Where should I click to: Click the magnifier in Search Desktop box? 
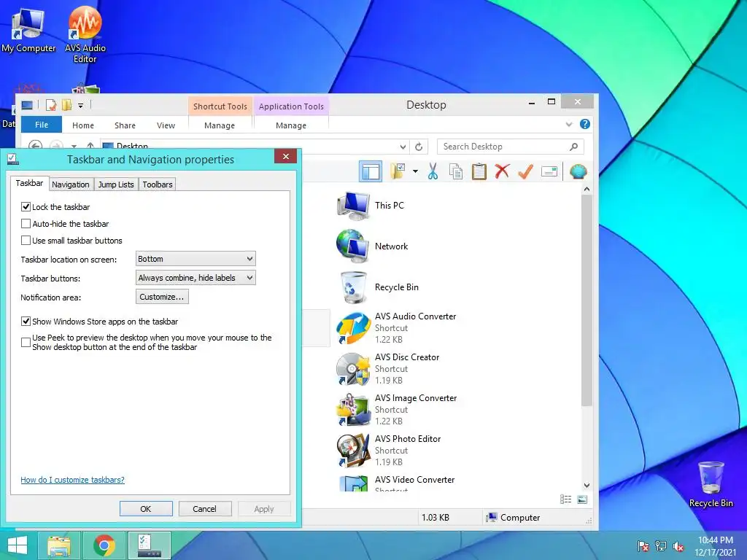point(573,147)
